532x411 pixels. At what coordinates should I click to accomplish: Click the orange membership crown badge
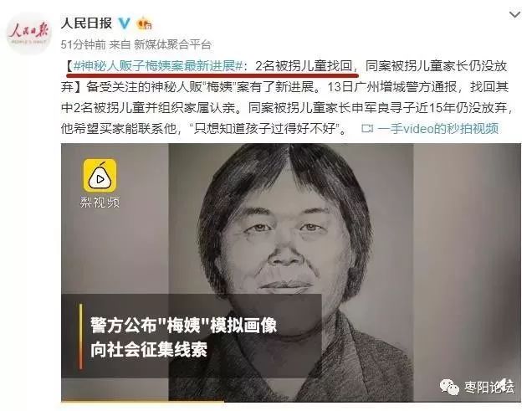pyautogui.click(x=144, y=23)
